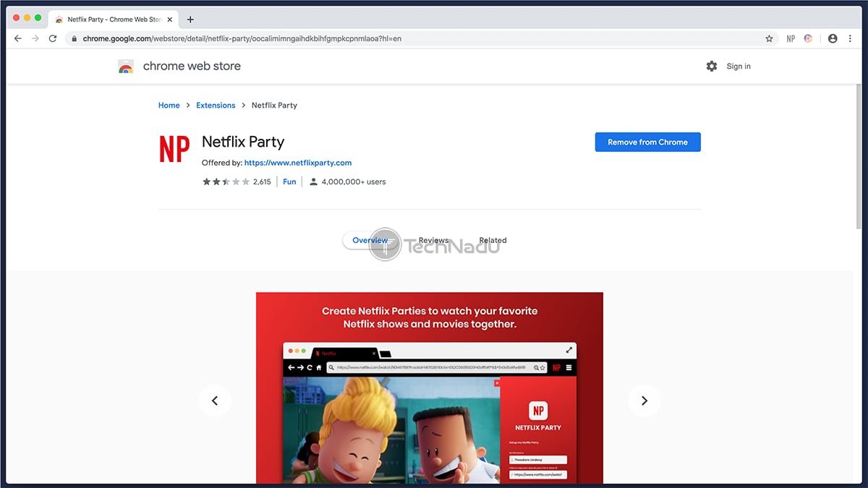Click the Remove from Chrome button

tap(647, 142)
